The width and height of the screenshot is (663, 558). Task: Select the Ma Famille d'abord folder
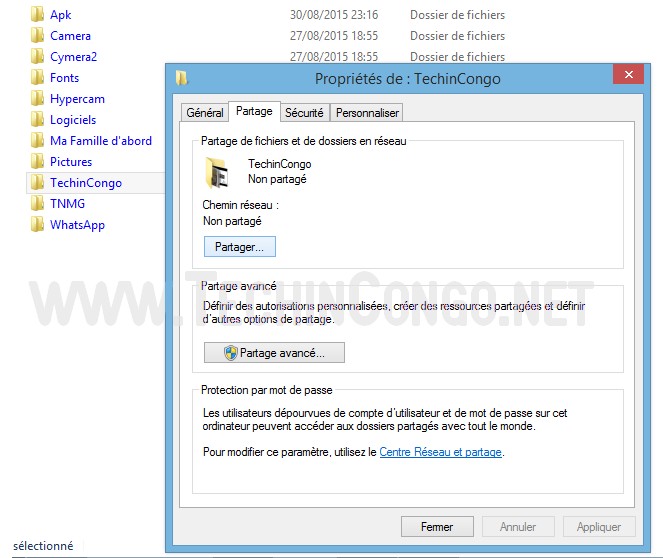click(101, 140)
